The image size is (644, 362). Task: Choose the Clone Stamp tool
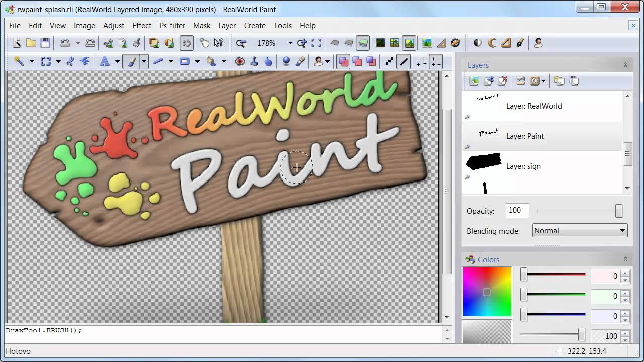254,61
